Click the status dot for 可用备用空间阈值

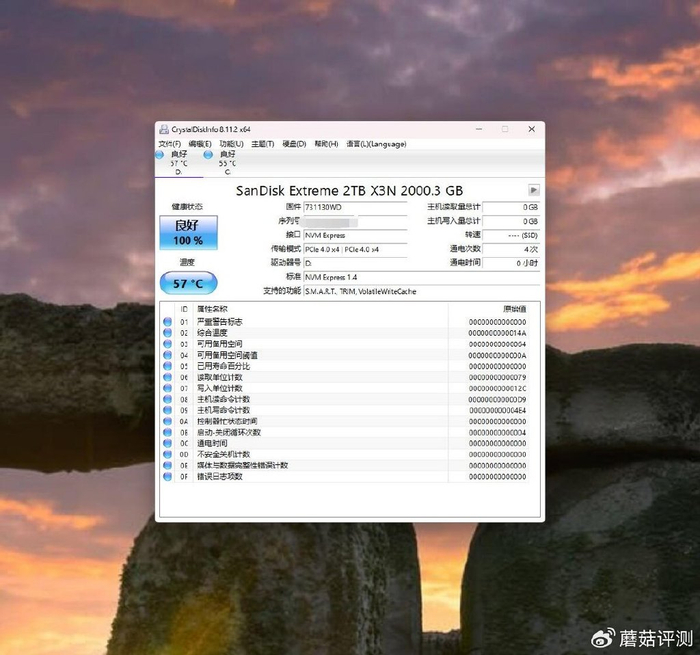[x=167, y=355]
